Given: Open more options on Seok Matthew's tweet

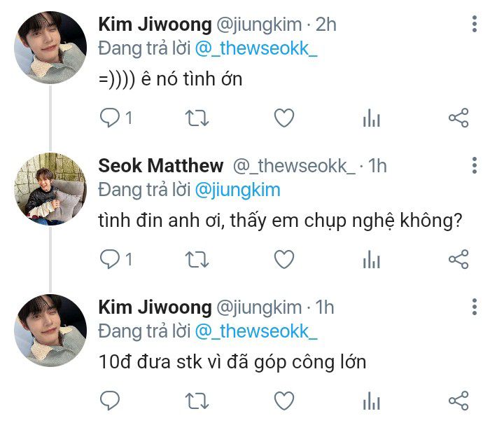Looking at the screenshot, I should point(475,165).
